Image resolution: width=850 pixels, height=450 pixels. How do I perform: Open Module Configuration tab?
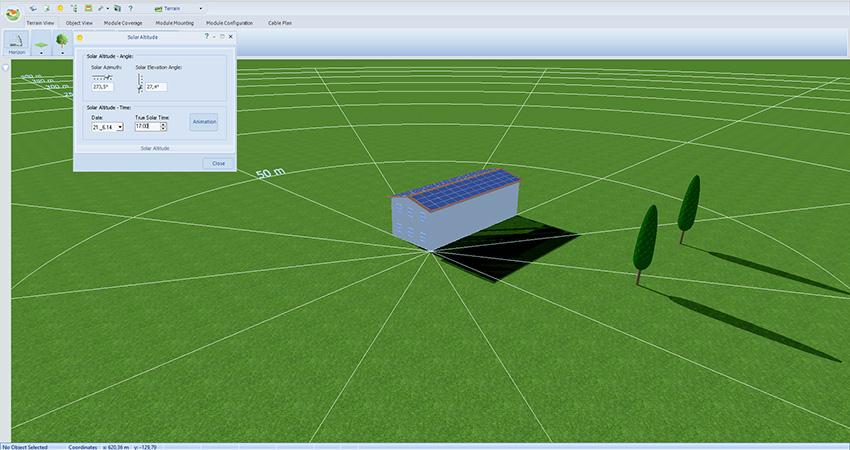[x=229, y=23]
